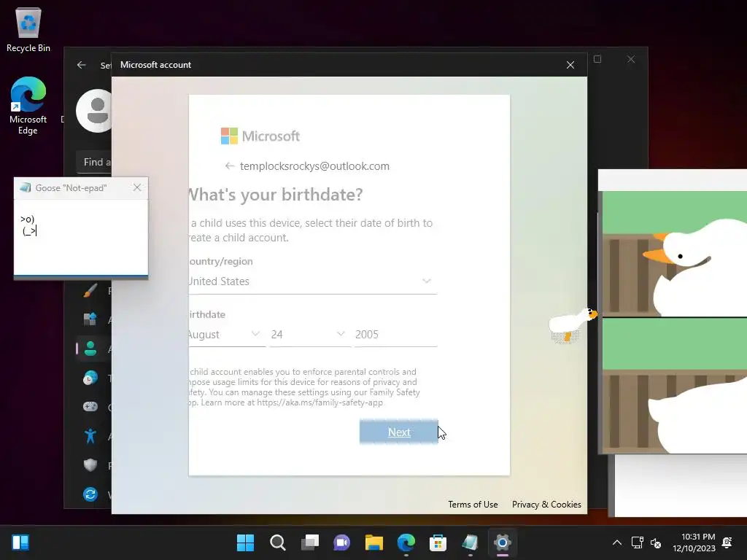The width and height of the screenshot is (747, 560).
Task: Click the bottom goose meme picture
Action: point(675,386)
